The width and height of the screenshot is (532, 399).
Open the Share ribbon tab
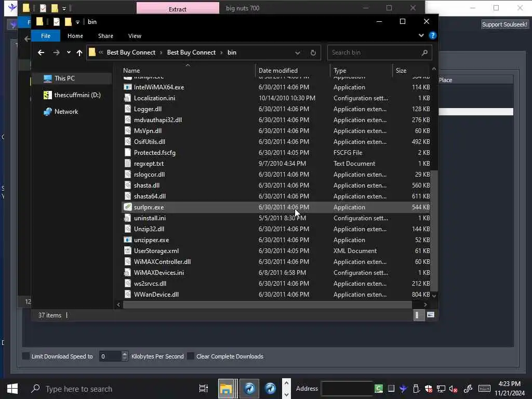[105, 36]
